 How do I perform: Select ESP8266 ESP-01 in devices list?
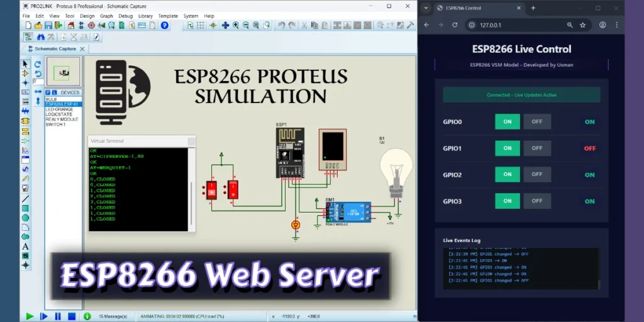pyautogui.click(x=64, y=104)
